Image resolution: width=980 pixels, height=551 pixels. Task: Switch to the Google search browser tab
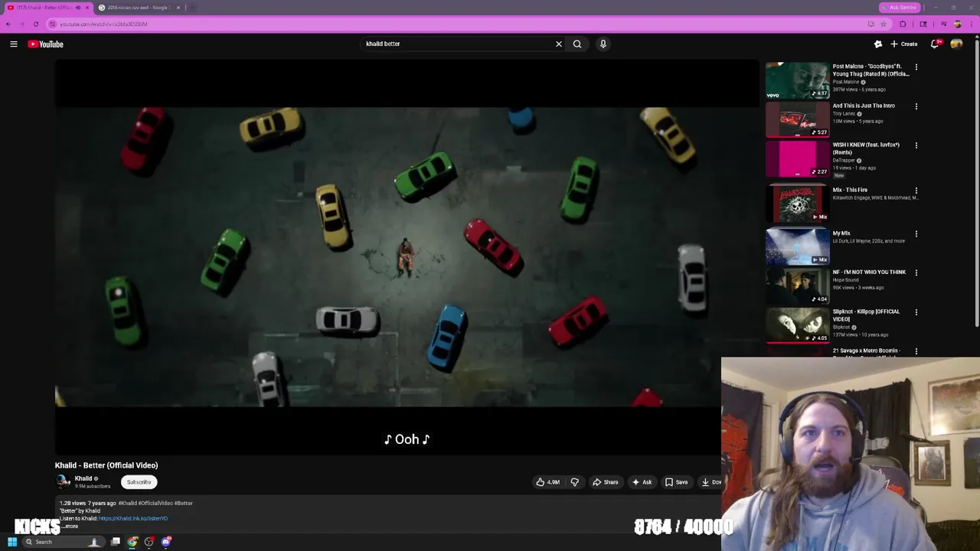pyautogui.click(x=138, y=8)
